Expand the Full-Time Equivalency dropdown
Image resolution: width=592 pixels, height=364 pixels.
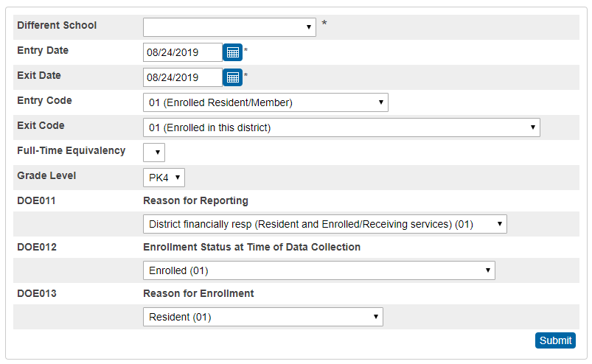(x=154, y=153)
